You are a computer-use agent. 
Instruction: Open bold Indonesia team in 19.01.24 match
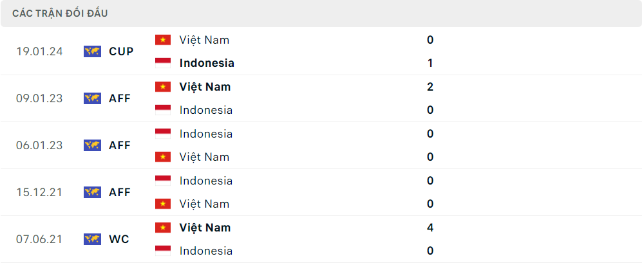[207, 63]
